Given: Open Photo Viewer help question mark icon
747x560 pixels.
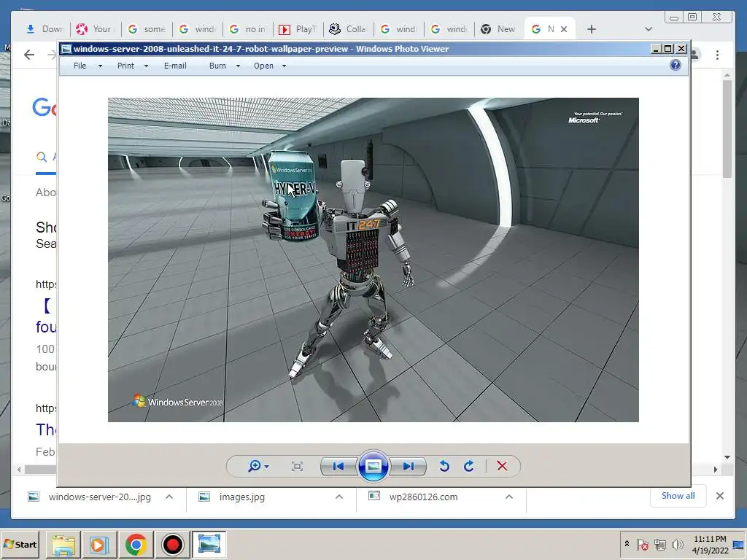Looking at the screenshot, I should click(x=675, y=65).
